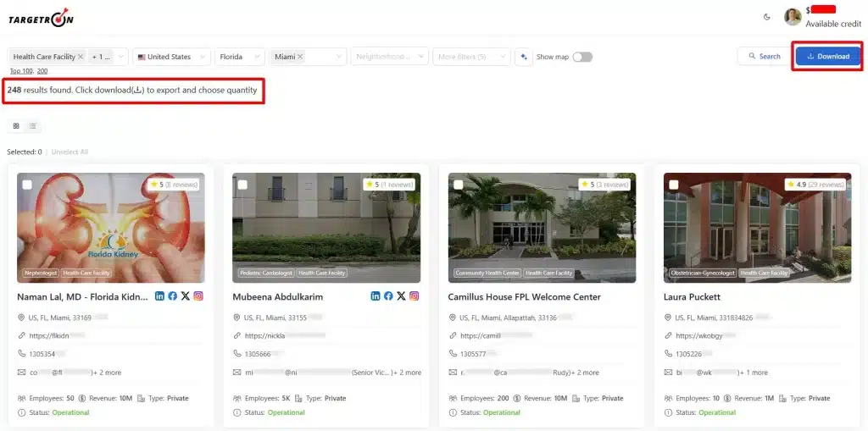Expand the Miami city dropdown arrow
The height and width of the screenshot is (431, 868).
[x=339, y=57]
